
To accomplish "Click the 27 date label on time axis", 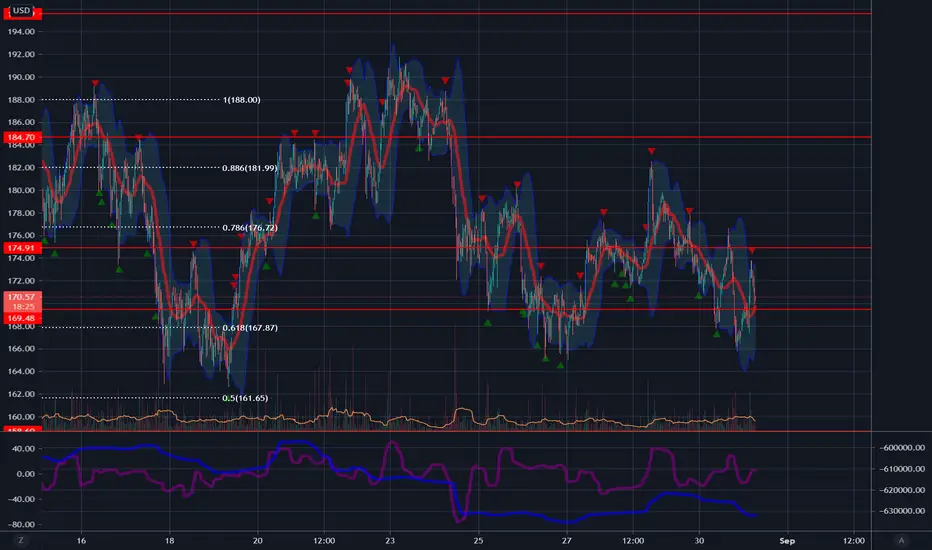I will pos(566,540).
